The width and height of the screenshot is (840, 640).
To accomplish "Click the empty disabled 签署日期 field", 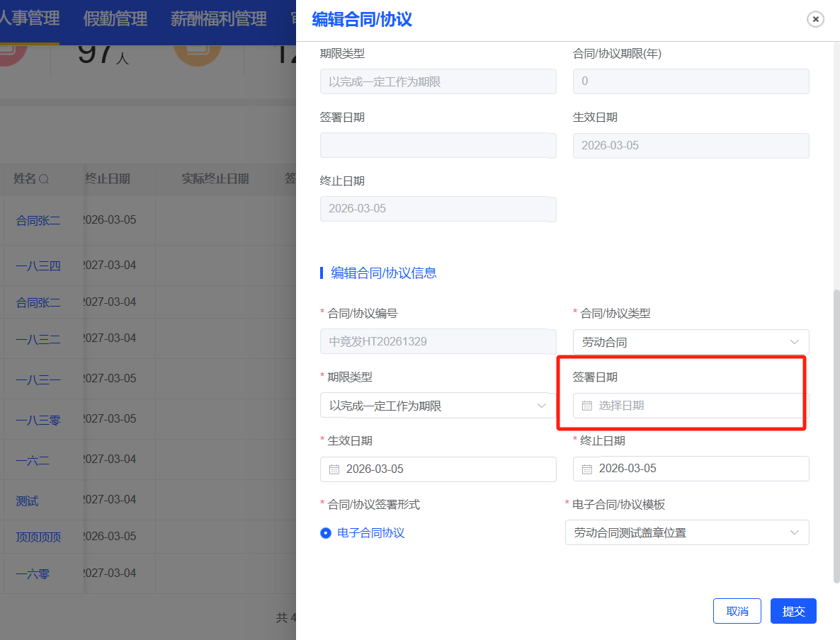I will click(x=438, y=146).
